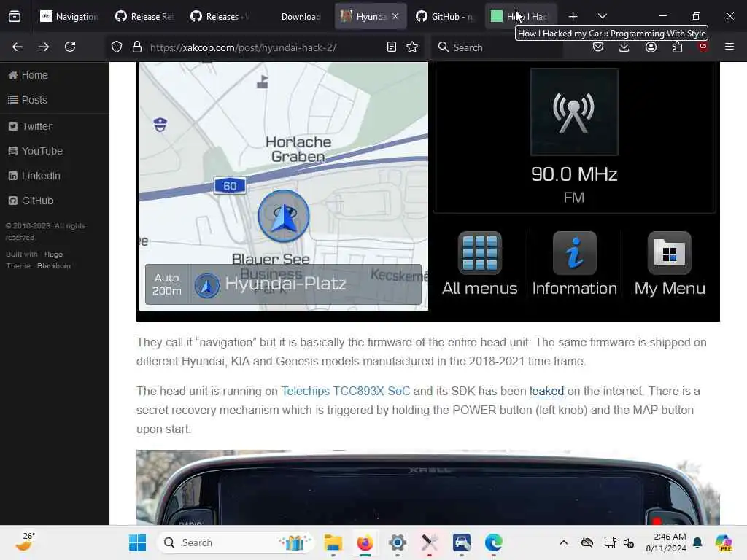Switch to the Releases GitHub tab

point(220,17)
